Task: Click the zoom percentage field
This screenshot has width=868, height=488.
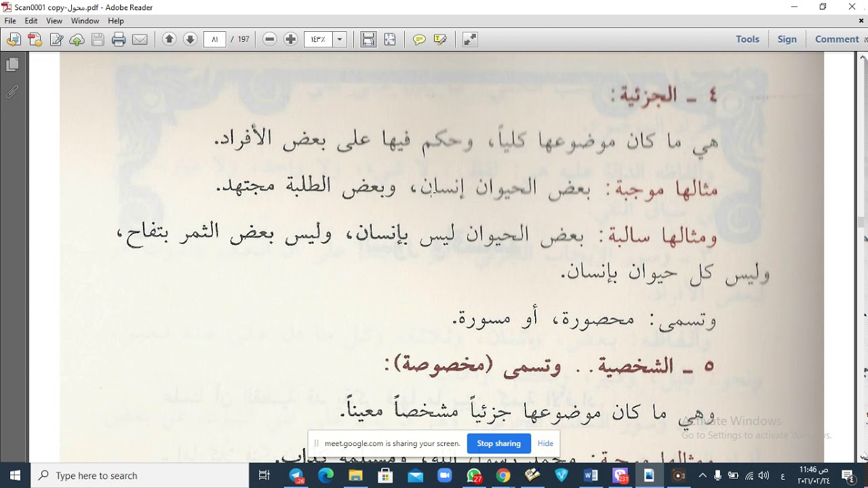Action: (x=319, y=39)
